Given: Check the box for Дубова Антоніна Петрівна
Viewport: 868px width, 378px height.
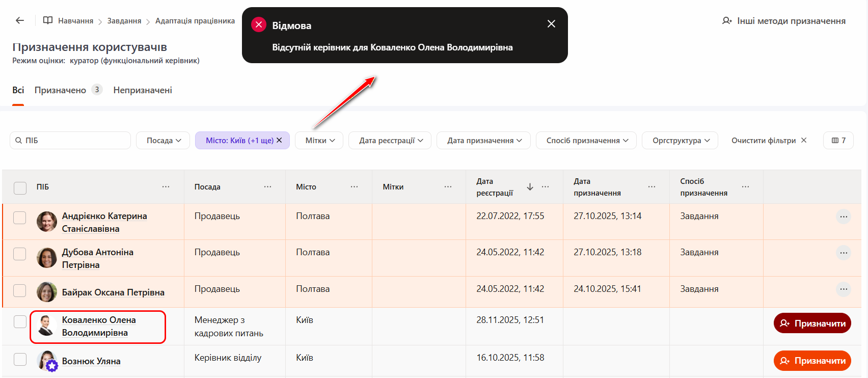Looking at the screenshot, I should coord(20,254).
